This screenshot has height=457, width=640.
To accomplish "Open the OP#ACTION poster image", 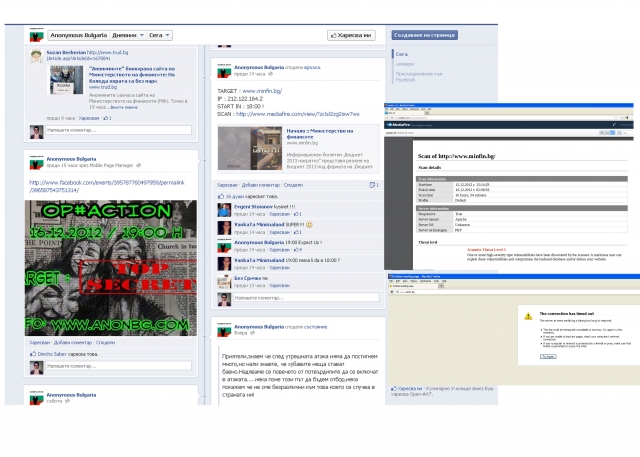I will coord(111,268).
